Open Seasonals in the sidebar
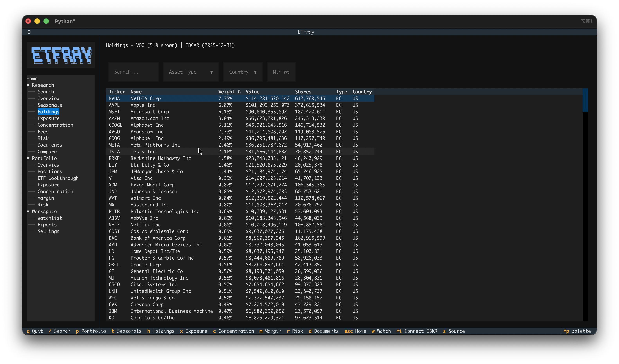 click(x=50, y=105)
